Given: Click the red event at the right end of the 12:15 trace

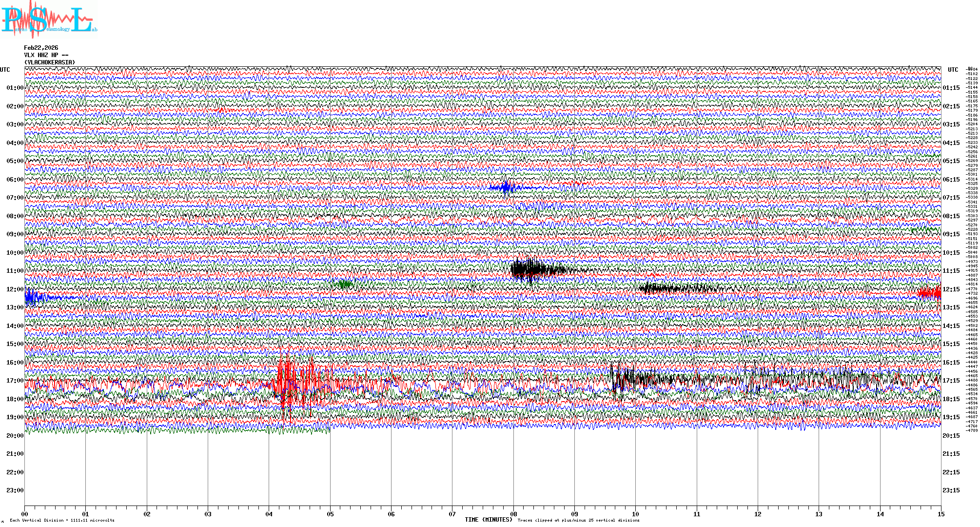Looking at the screenshot, I should click(929, 293).
